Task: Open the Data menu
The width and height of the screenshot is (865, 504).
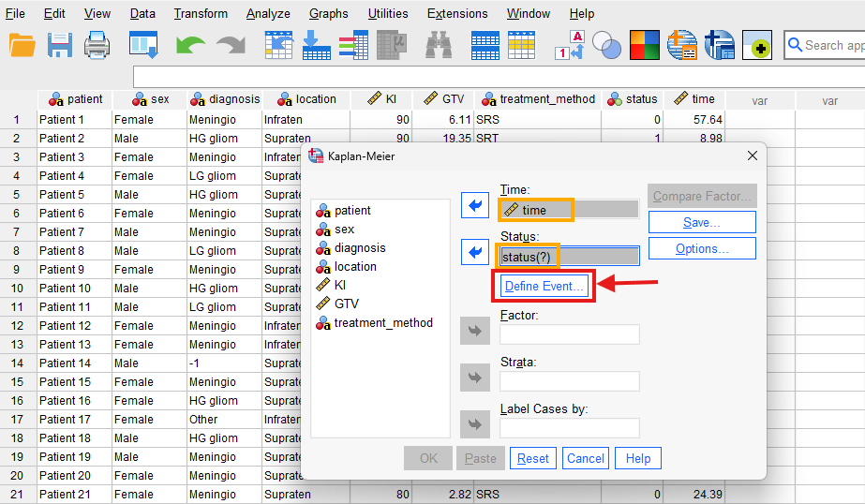Action: pos(142,13)
